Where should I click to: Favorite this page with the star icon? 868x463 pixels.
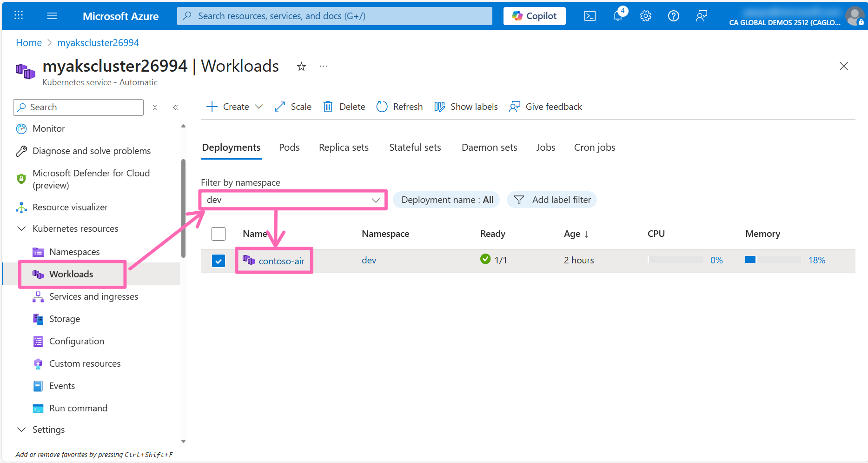click(x=301, y=67)
